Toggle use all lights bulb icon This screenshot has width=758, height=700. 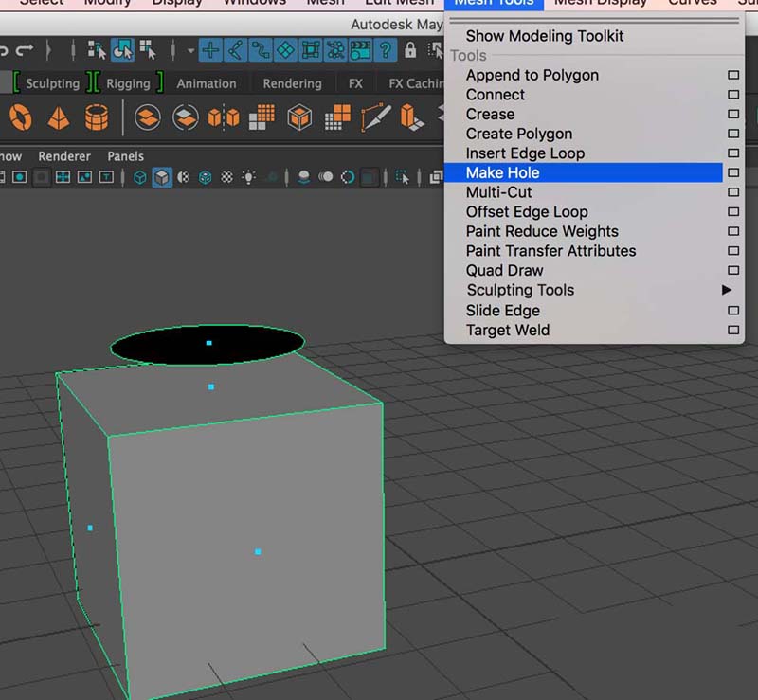(x=249, y=177)
